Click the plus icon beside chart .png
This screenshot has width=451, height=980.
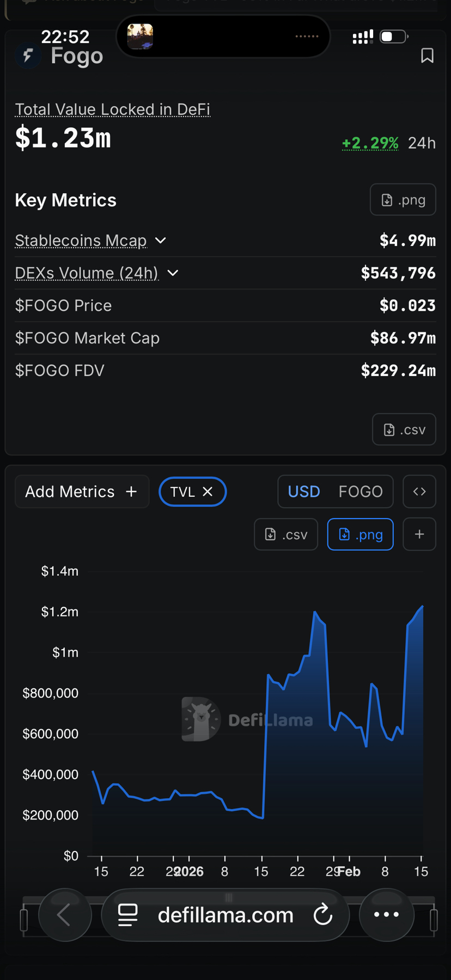(x=419, y=534)
